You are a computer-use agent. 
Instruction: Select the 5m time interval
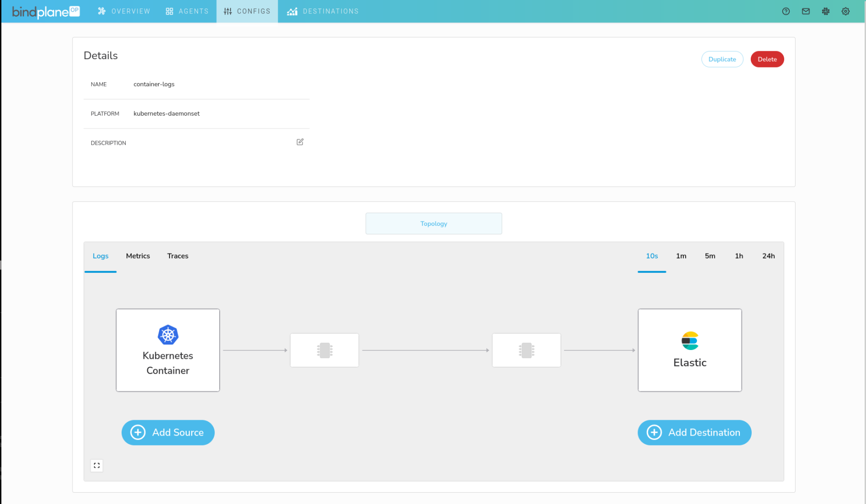point(710,256)
